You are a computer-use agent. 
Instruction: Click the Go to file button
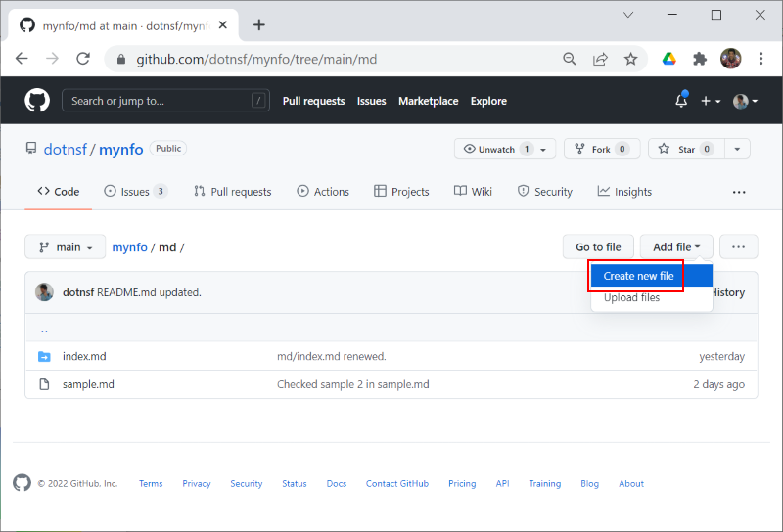coord(598,246)
